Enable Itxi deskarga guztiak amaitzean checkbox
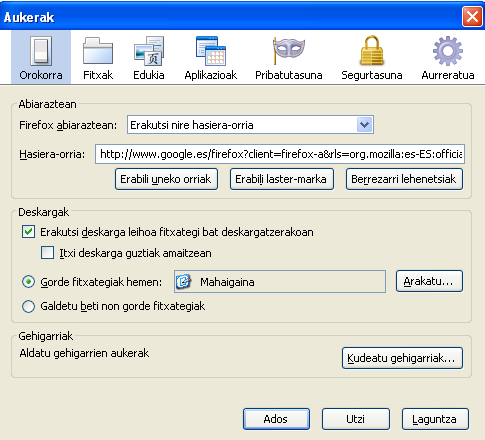This screenshot has height=440, width=485. pyautogui.click(x=47, y=253)
